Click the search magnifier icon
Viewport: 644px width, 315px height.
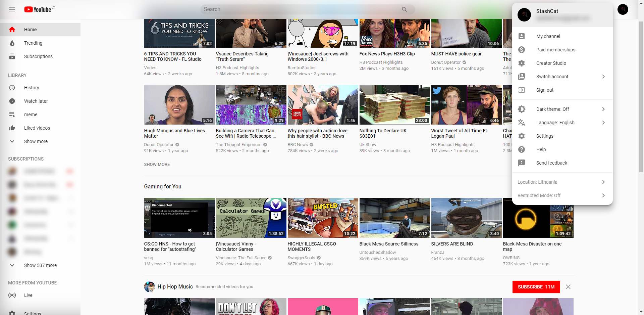[404, 9]
